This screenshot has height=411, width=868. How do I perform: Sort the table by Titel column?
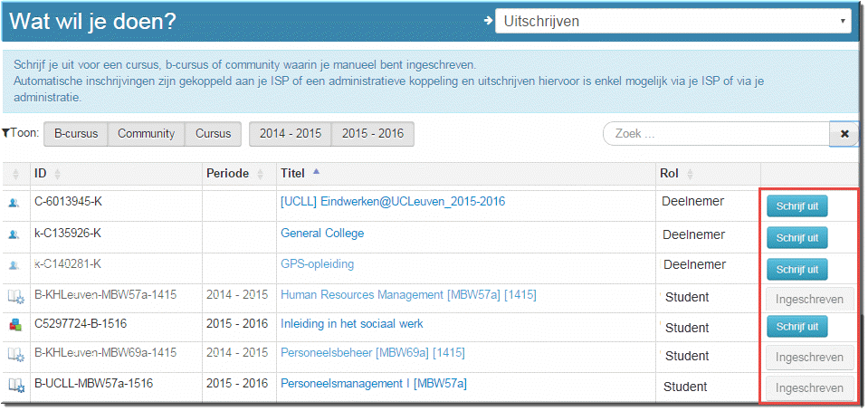[x=466, y=174]
